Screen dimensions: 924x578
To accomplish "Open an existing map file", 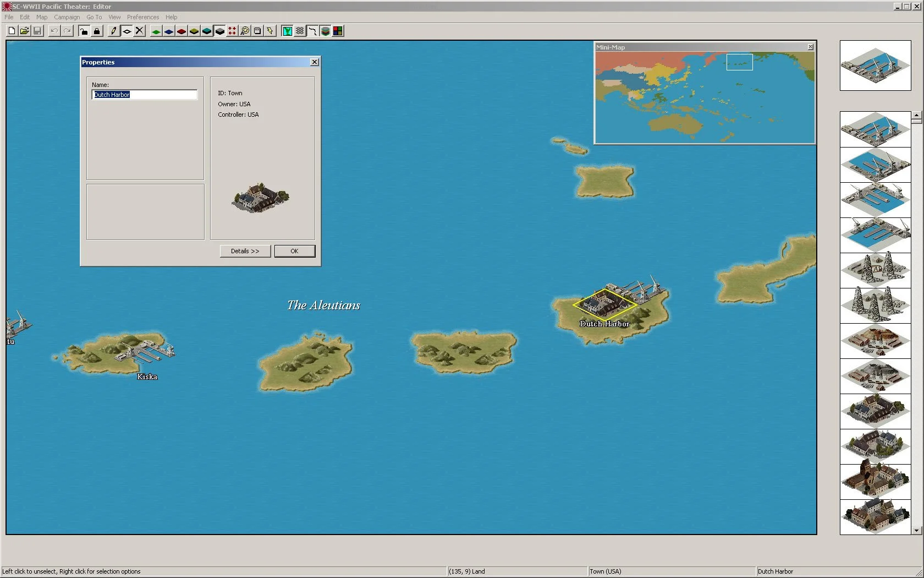I will [25, 31].
